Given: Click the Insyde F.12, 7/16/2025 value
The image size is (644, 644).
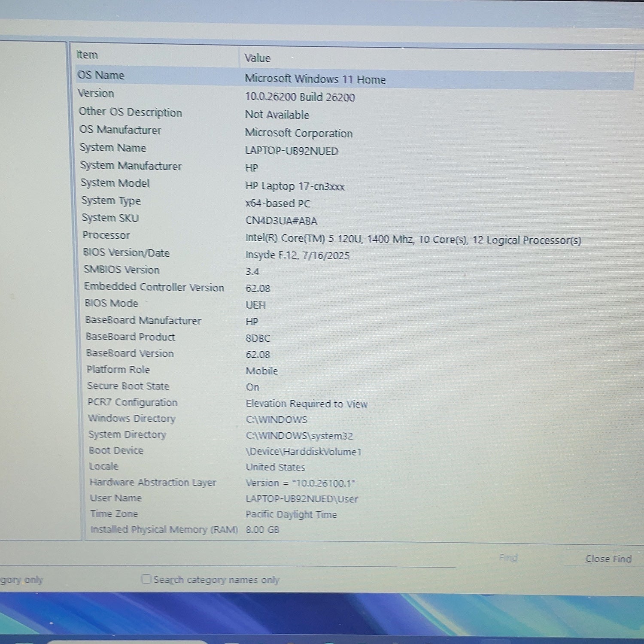Looking at the screenshot, I should click(x=297, y=255).
